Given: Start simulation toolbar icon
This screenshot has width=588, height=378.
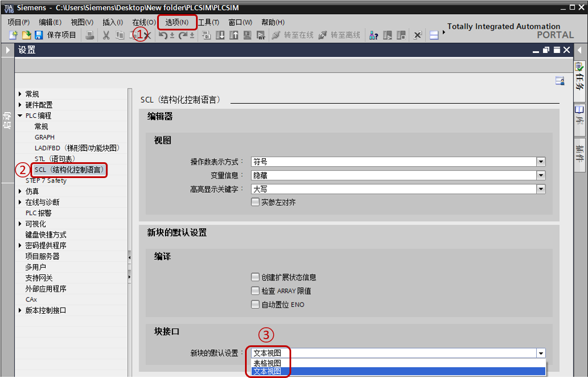Looking at the screenshot, I should click(x=247, y=35).
